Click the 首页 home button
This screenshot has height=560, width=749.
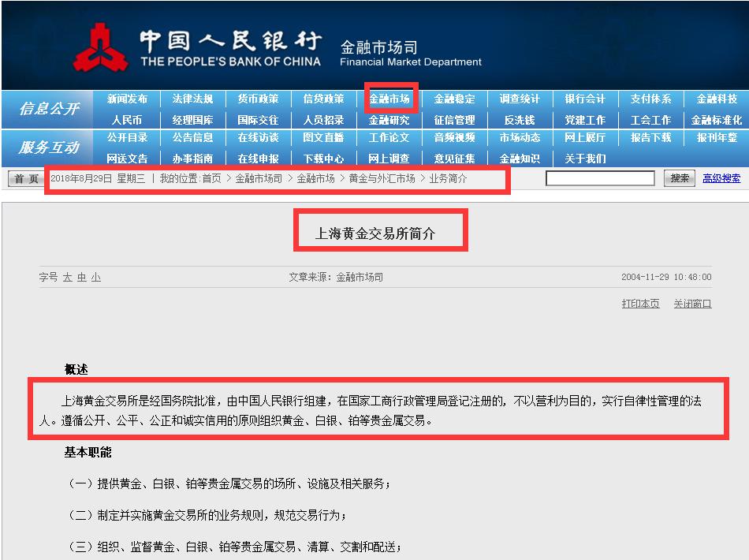coord(24,178)
